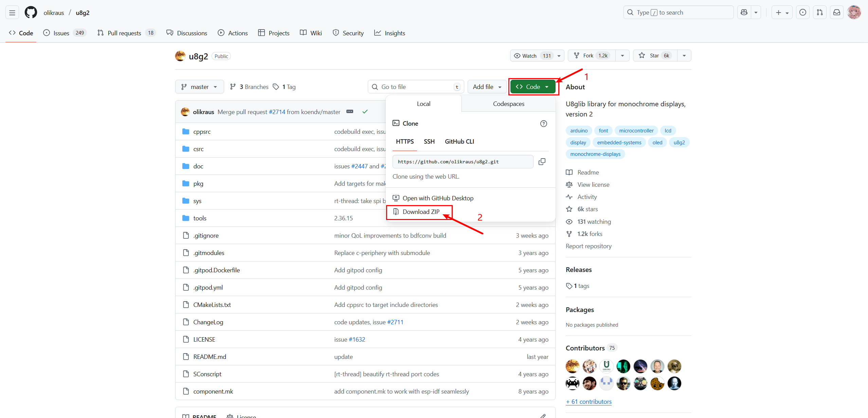868x418 pixels.
Task: Open the notifications inbox icon
Action: coord(837,13)
